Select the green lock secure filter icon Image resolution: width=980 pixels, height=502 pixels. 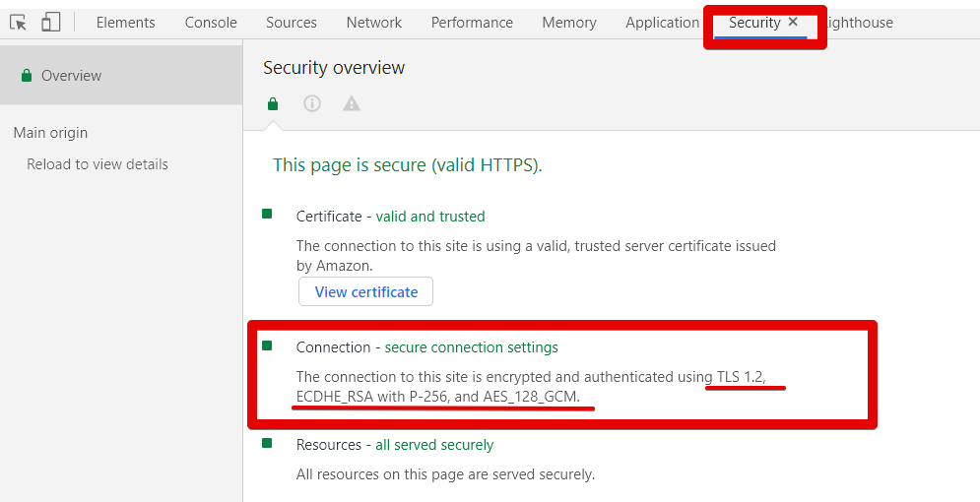click(273, 103)
